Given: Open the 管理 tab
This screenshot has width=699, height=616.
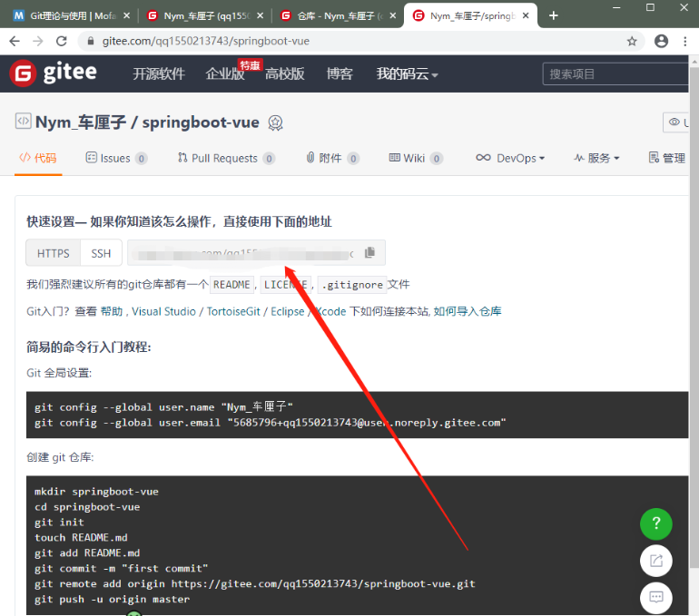Looking at the screenshot, I should (667, 158).
